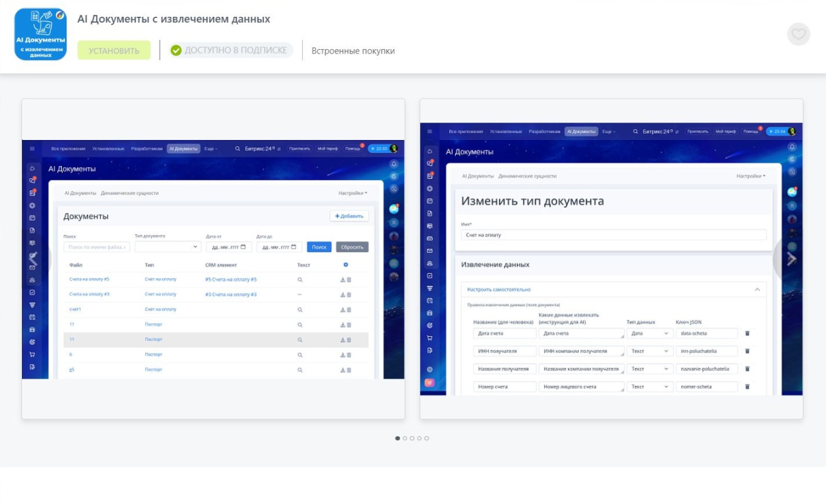Go to the previous slide with the left arrow
The width and height of the screenshot is (826, 504).
(34, 259)
